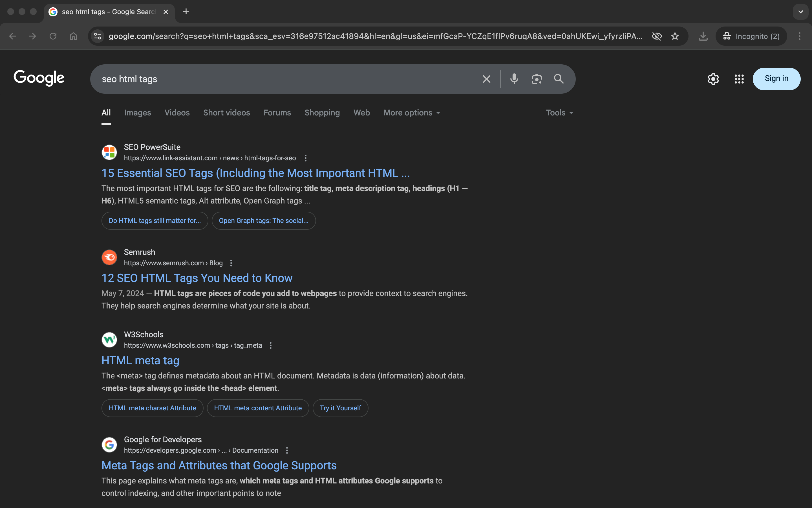Click the Google for Developers favicon
Viewport: 812px width, 508px height.
tap(109, 445)
